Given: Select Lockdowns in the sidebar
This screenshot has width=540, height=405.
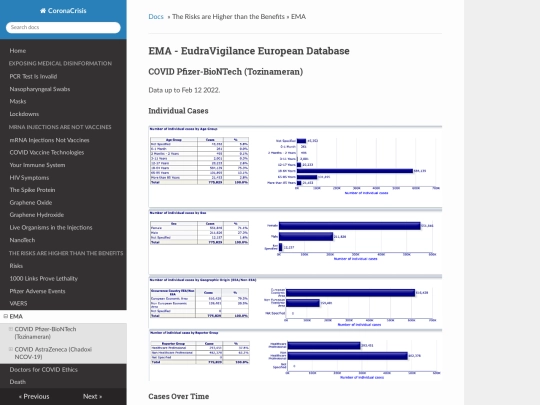Looking at the screenshot, I should tap(24, 114).
